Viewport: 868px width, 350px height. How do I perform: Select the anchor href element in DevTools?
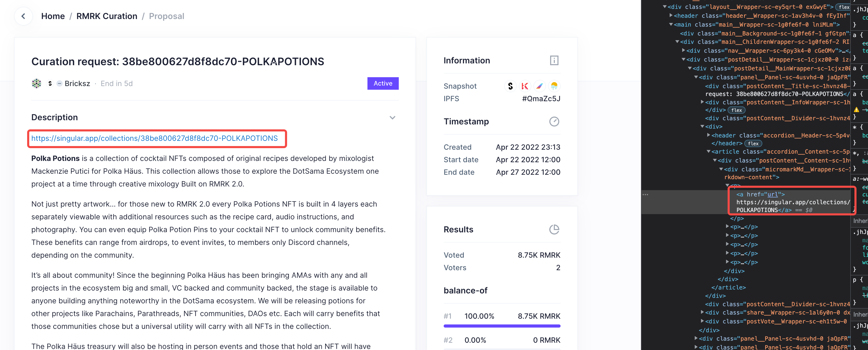760,194
